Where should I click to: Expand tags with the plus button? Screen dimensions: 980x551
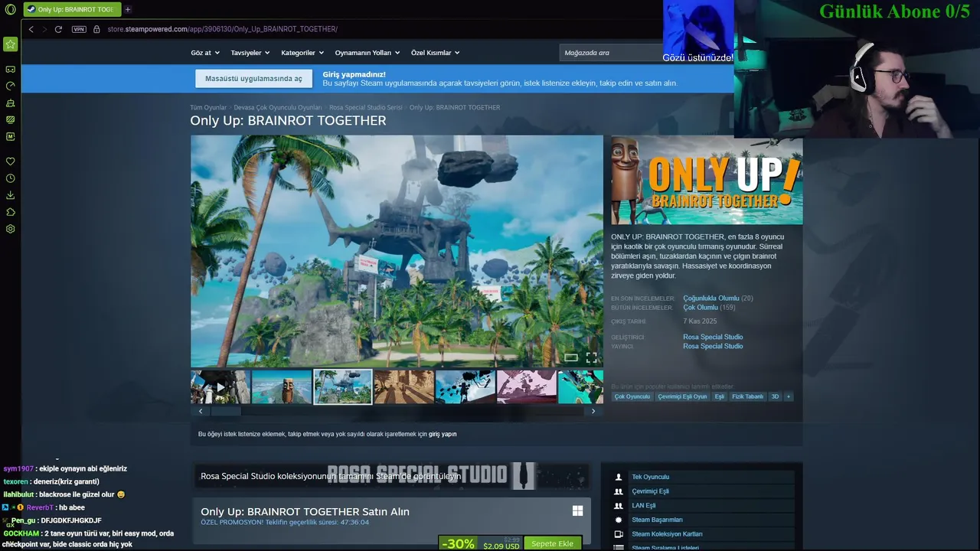pos(789,396)
